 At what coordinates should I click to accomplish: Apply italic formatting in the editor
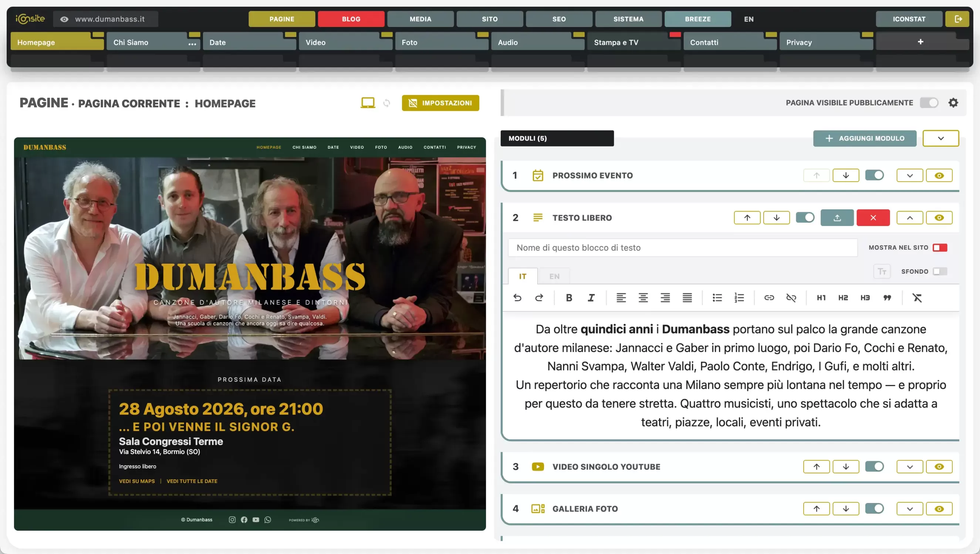coord(591,298)
